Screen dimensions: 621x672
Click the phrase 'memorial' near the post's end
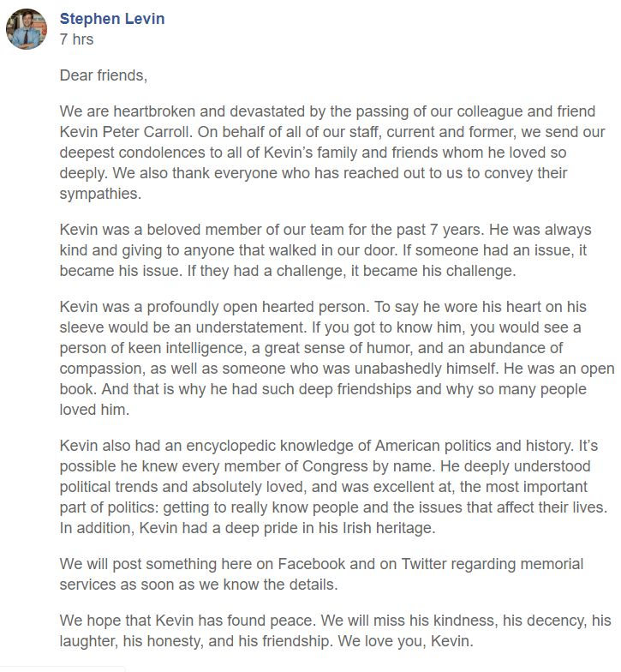[552, 564]
